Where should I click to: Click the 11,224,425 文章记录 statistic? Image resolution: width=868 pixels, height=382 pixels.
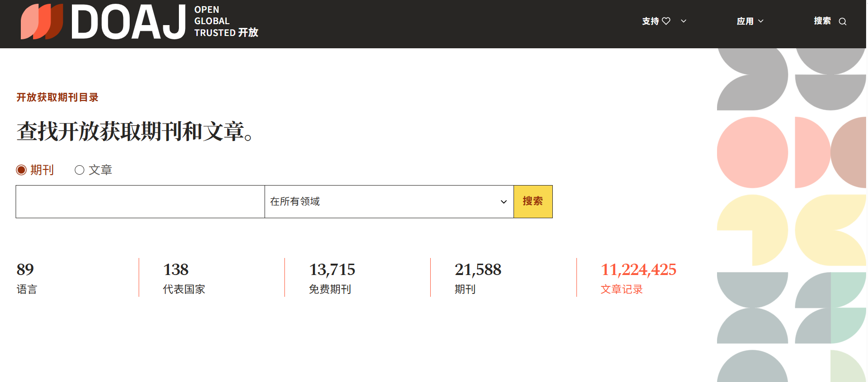click(638, 278)
